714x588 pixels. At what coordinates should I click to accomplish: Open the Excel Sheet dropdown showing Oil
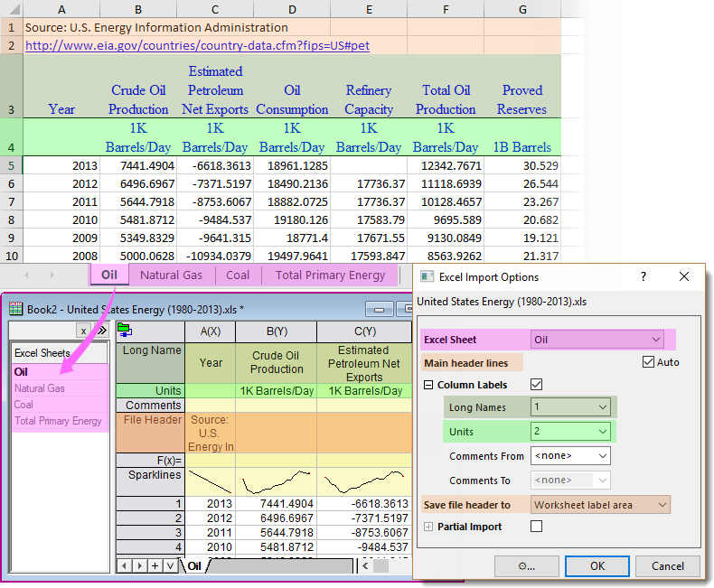(x=597, y=340)
